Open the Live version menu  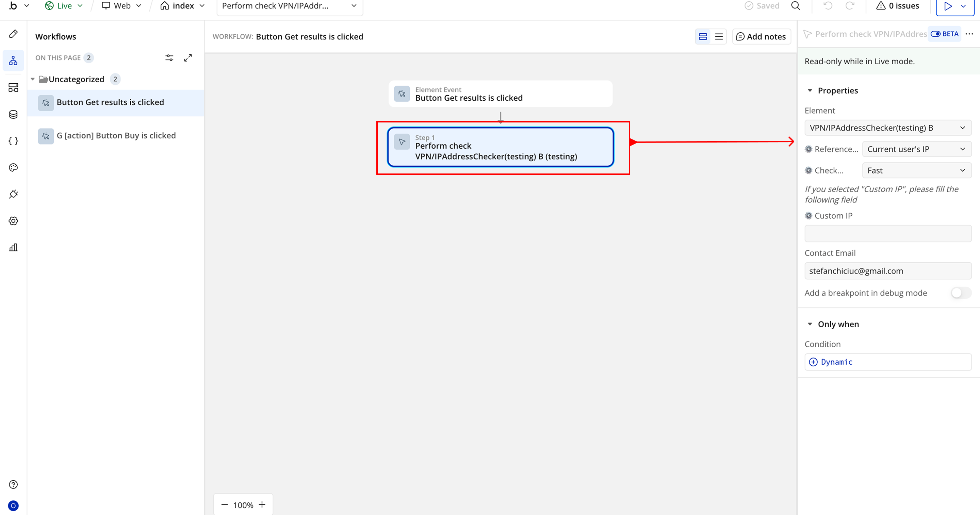(64, 6)
